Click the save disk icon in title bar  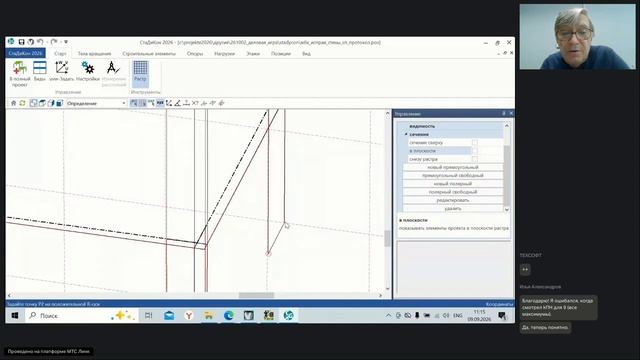click(22, 42)
